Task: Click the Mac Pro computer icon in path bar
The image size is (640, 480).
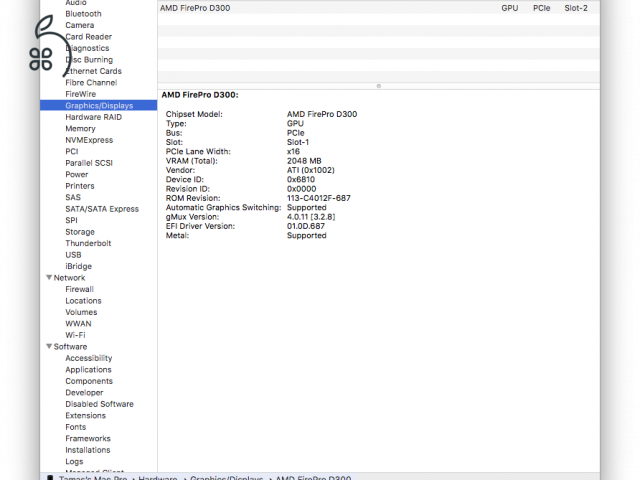Action: click(49, 478)
